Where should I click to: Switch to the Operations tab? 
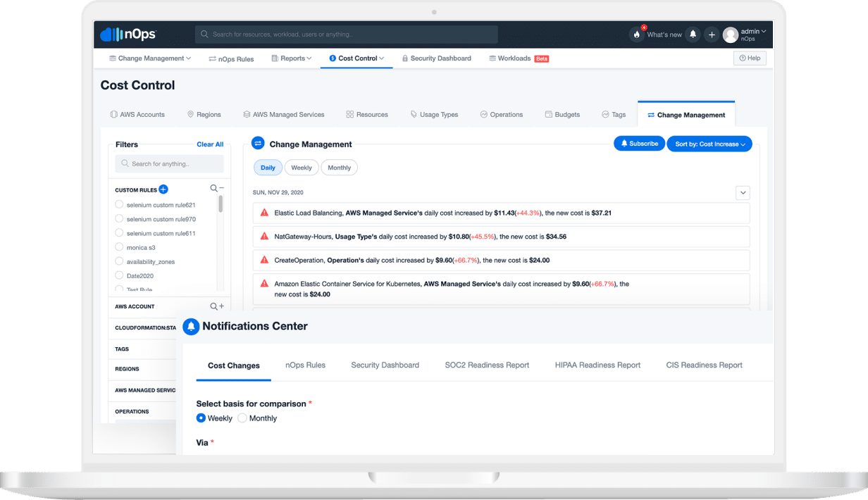(502, 115)
